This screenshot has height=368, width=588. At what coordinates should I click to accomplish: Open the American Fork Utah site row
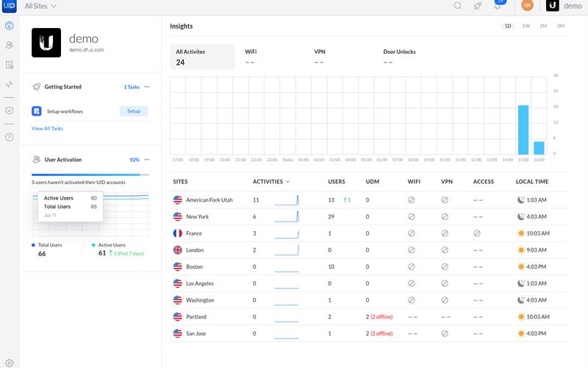pos(370,199)
